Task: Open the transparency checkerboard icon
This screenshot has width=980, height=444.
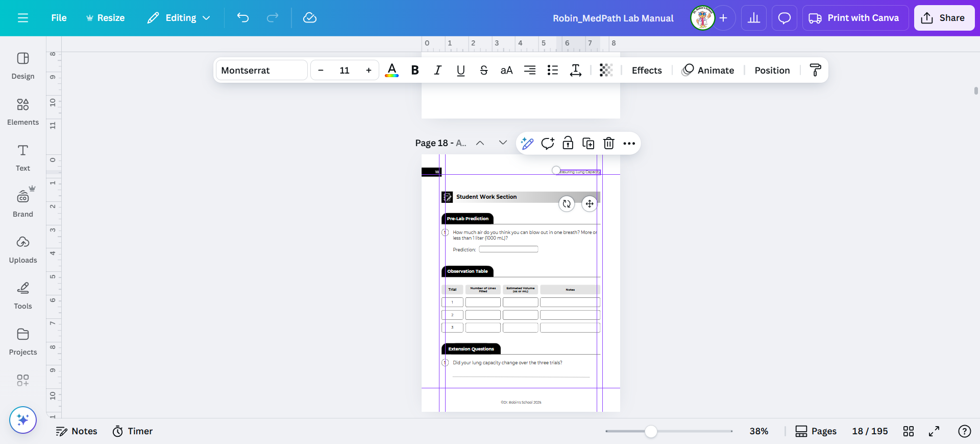Action: (x=605, y=71)
